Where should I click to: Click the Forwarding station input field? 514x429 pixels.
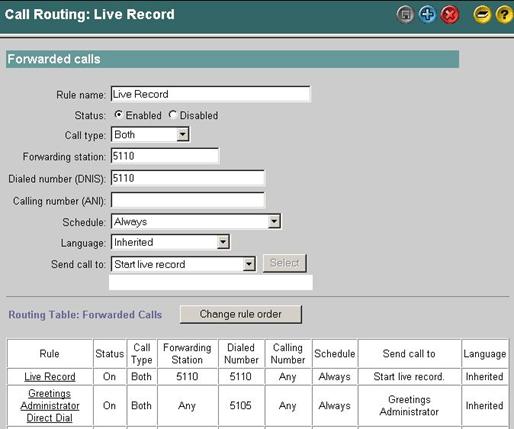click(x=165, y=156)
